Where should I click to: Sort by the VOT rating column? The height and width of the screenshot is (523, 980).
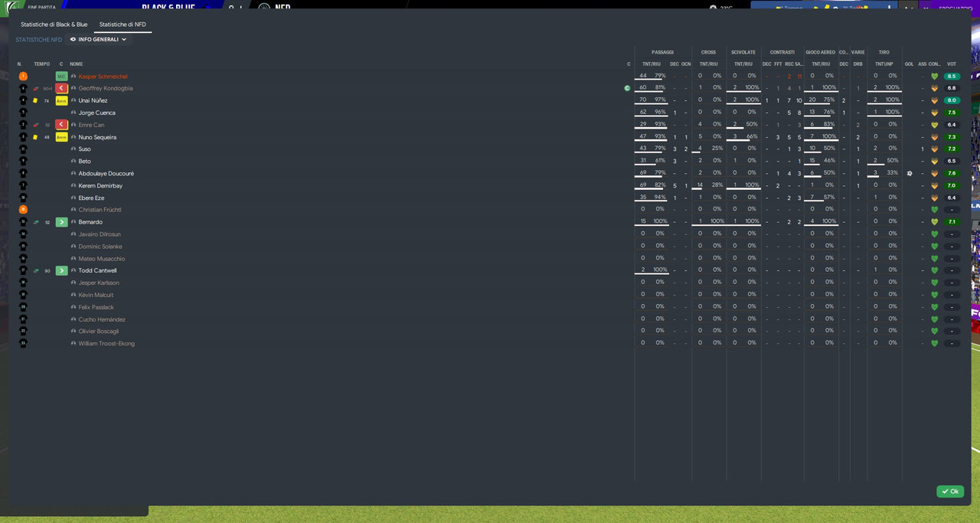952,64
